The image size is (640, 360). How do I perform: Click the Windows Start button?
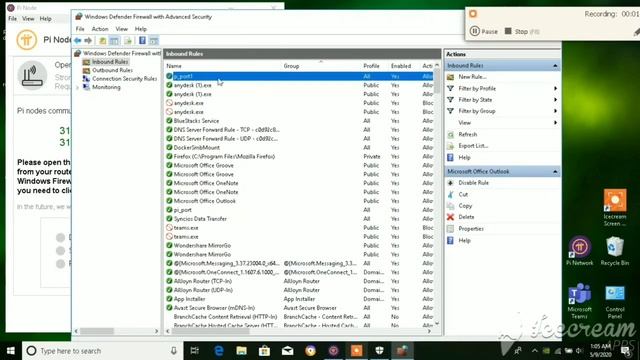[x=11, y=351]
